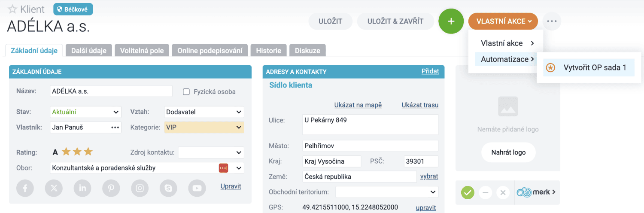Switch to the Historie tab

[268, 51]
